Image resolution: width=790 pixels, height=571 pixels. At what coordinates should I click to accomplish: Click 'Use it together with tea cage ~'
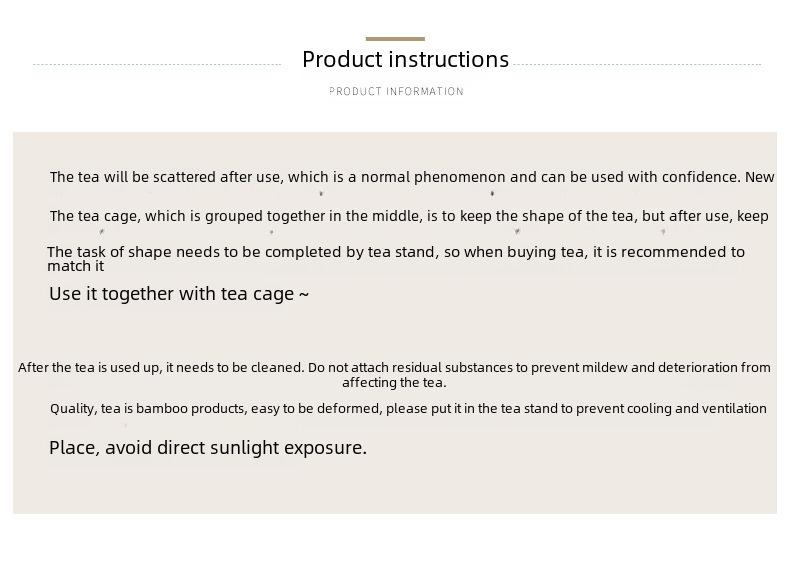tap(179, 294)
